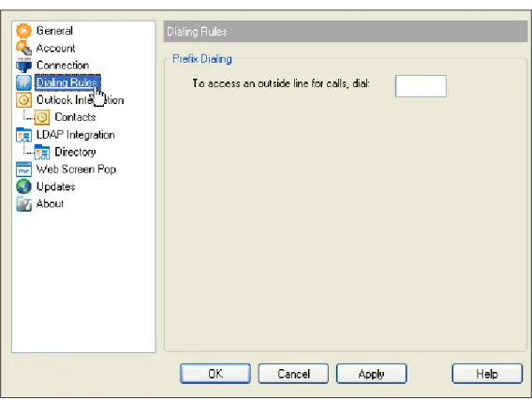532x400 pixels.
Task: Click the Connection plug icon
Action: coord(23,66)
